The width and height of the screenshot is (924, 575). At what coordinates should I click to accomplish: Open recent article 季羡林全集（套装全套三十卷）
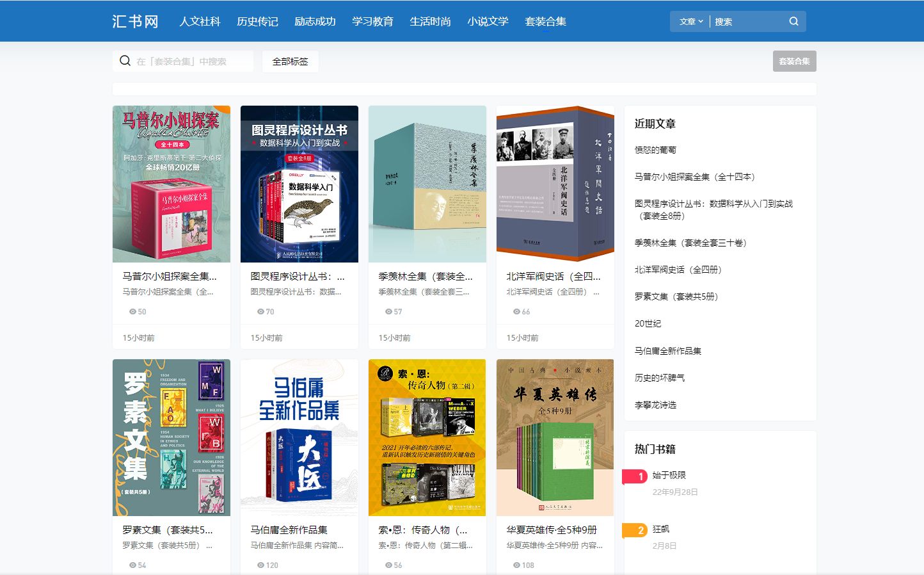click(x=692, y=243)
